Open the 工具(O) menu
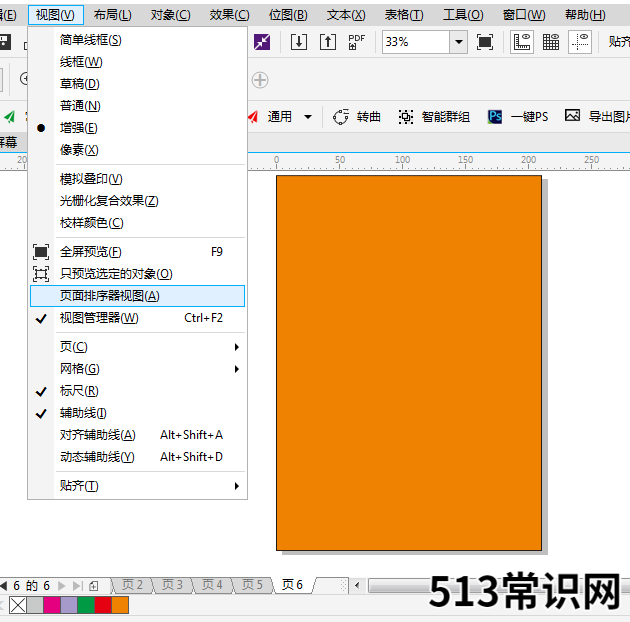 tap(463, 15)
